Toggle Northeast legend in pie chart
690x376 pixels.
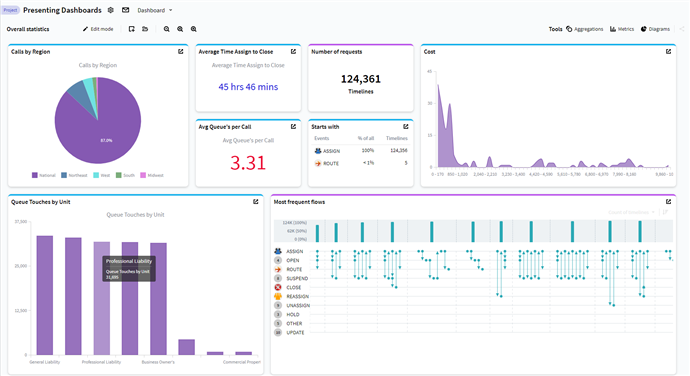pyautogui.click(x=74, y=175)
